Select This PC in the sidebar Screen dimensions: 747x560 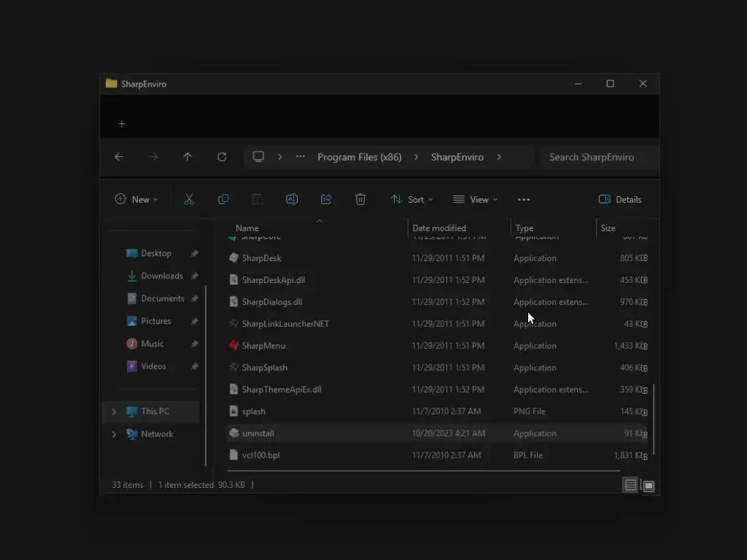coord(151,411)
